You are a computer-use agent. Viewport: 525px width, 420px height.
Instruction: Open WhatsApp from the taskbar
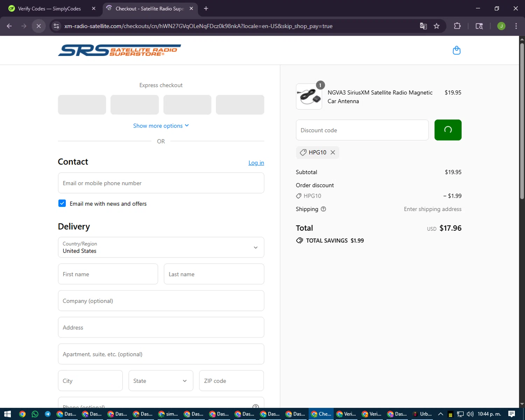[x=35, y=414]
